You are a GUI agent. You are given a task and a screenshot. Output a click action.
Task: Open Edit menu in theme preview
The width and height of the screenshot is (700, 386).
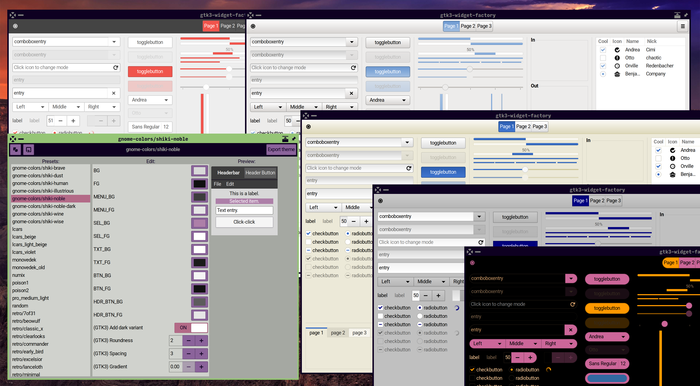pyautogui.click(x=230, y=184)
